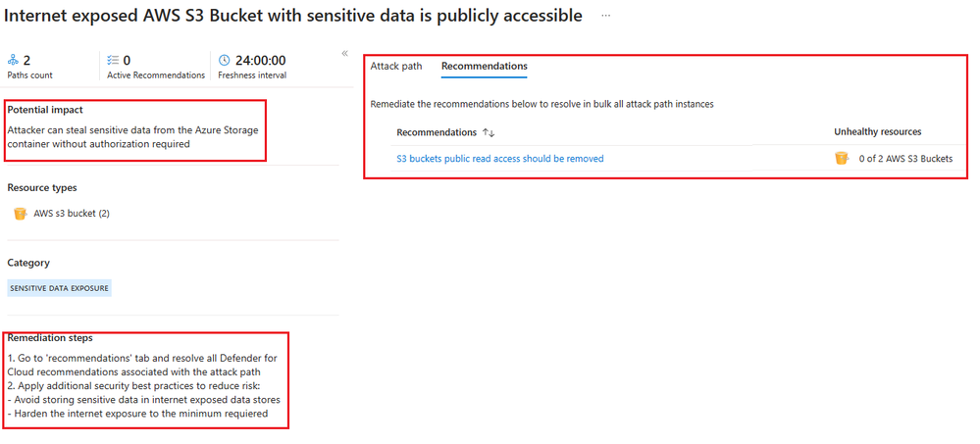Click the Freshness interval clock icon

(224, 60)
